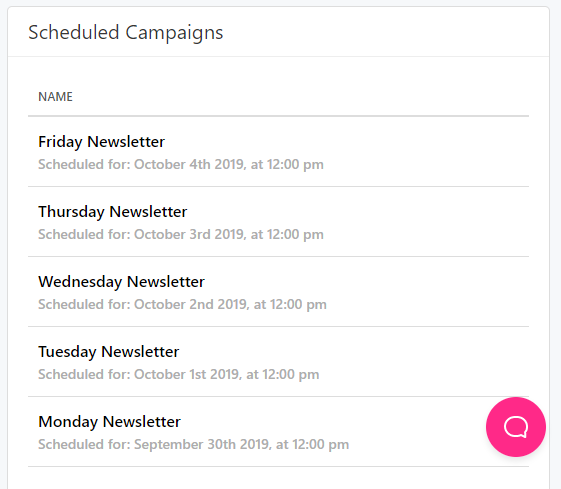This screenshot has height=489, width=561.
Task: Click the Wednesday Newsletter table row
Action: pos(278,292)
